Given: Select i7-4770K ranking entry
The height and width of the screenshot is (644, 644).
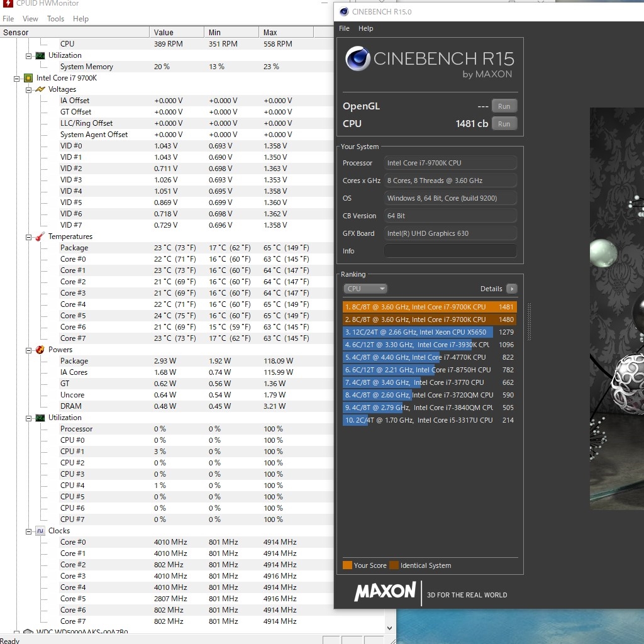Looking at the screenshot, I should point(429,357).
